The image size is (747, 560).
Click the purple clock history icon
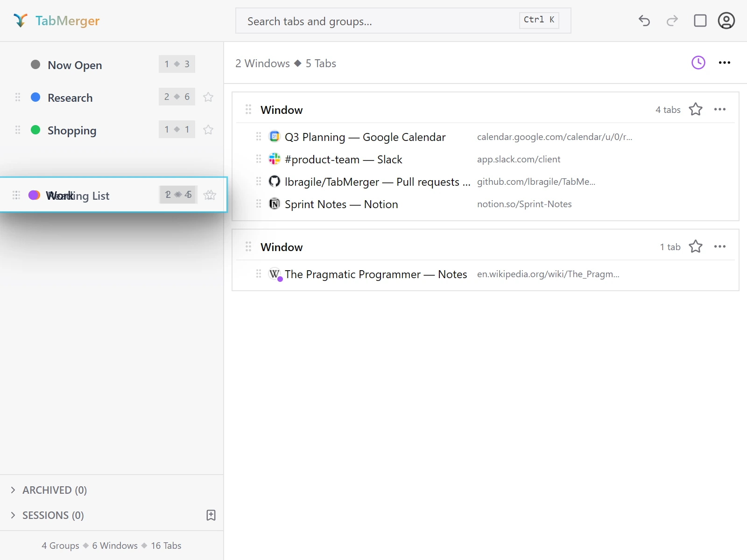pos(698,63)
